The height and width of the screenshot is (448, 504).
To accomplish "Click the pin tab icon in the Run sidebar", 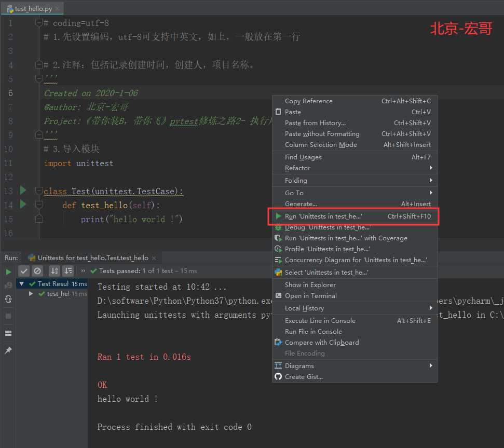I will [8, 350].
